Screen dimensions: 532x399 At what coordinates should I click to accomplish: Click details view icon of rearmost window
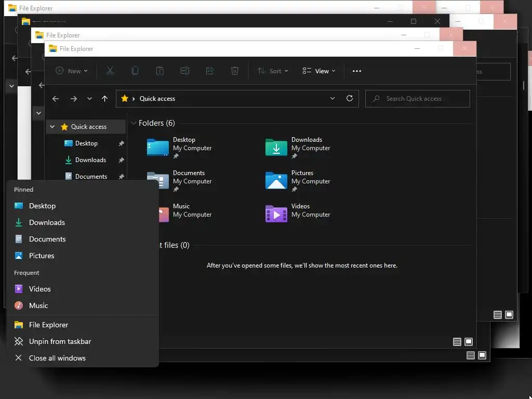point(498,315)
